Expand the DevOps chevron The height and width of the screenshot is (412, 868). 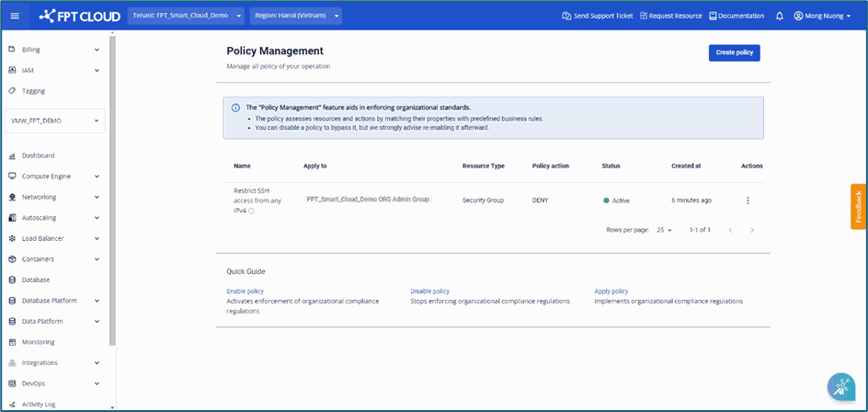pos(97,383)
